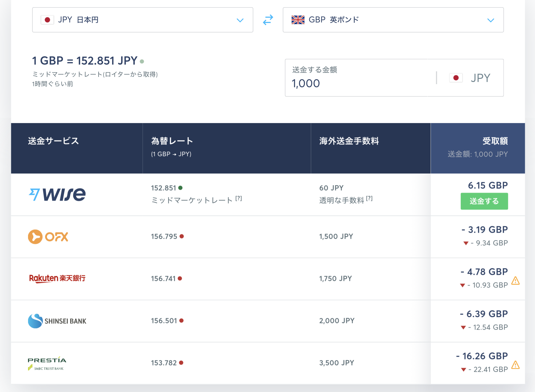Click the Japanese flag in the amount field

pyautogui.click(x=456, y=78)
